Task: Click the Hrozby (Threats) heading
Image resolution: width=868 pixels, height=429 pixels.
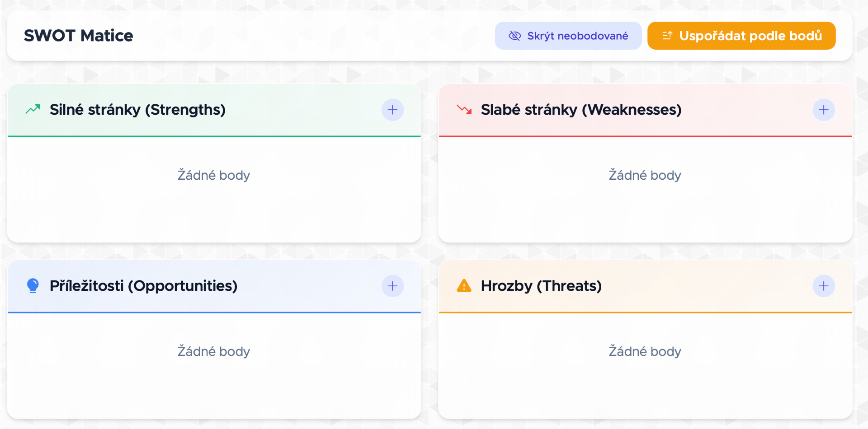Action: (x=542, y=286)
